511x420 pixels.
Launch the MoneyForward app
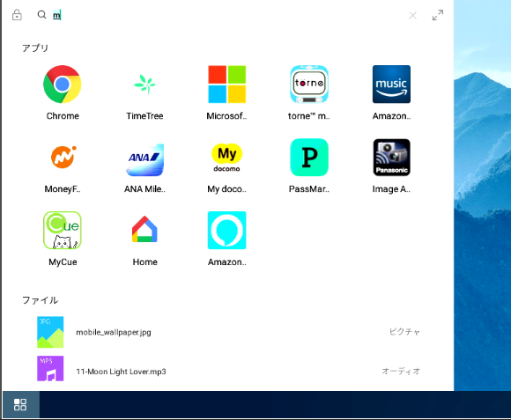[63, 158]
